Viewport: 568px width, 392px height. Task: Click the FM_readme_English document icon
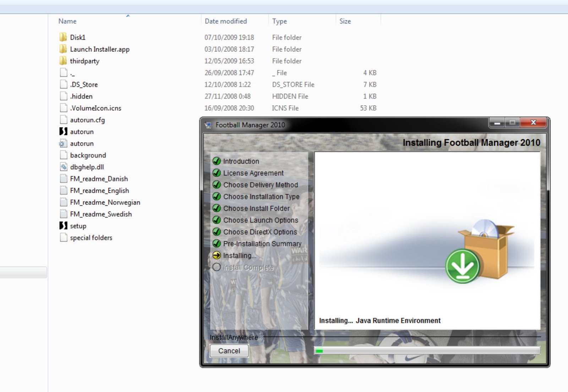[64, 190]
